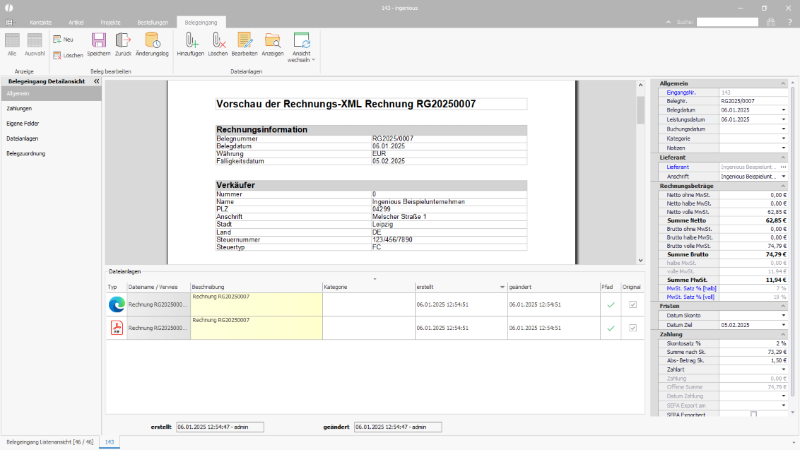Select the 143 bottom tab
Image resolution: width=800 pixels, height=450 pixels.
pos(110,442)
